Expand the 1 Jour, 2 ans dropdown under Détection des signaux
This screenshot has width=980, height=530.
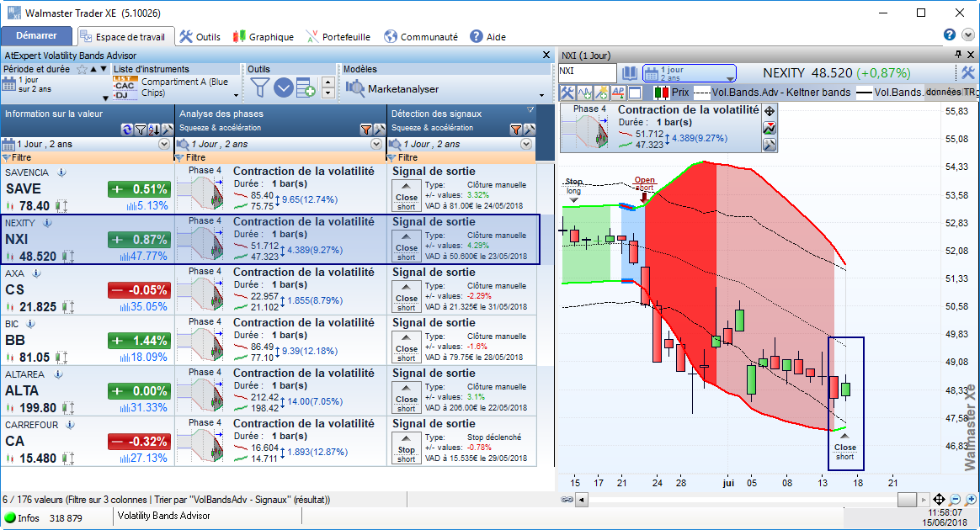pos(526,144)
